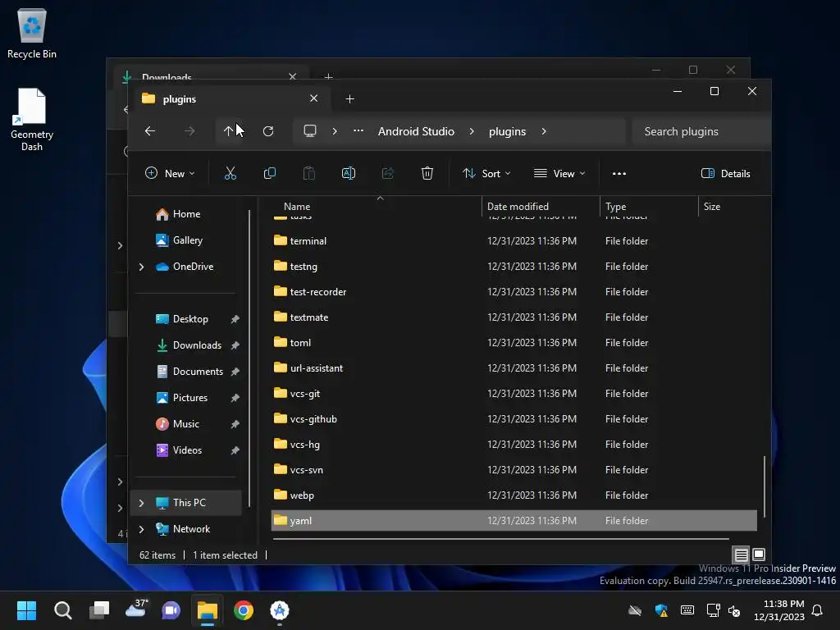Sort by Date modified column header

point(518,206)
